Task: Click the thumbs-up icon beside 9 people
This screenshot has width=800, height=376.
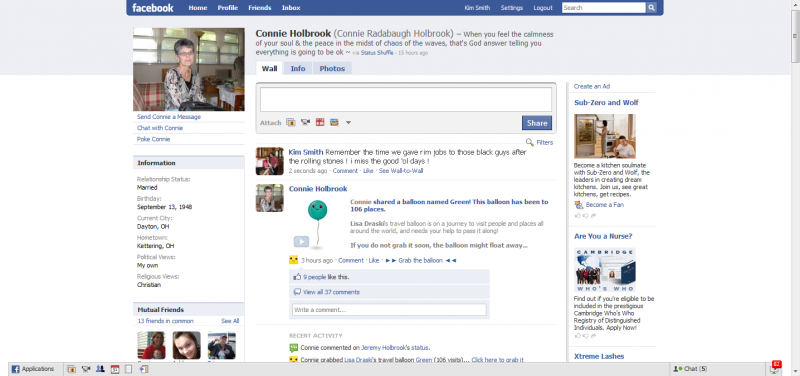Action: coord(297,277)
